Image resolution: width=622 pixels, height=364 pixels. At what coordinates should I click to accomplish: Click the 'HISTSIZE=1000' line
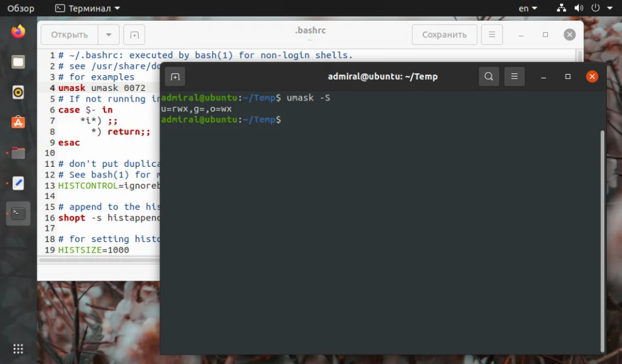pyautogui.click(x=94, y=250)
